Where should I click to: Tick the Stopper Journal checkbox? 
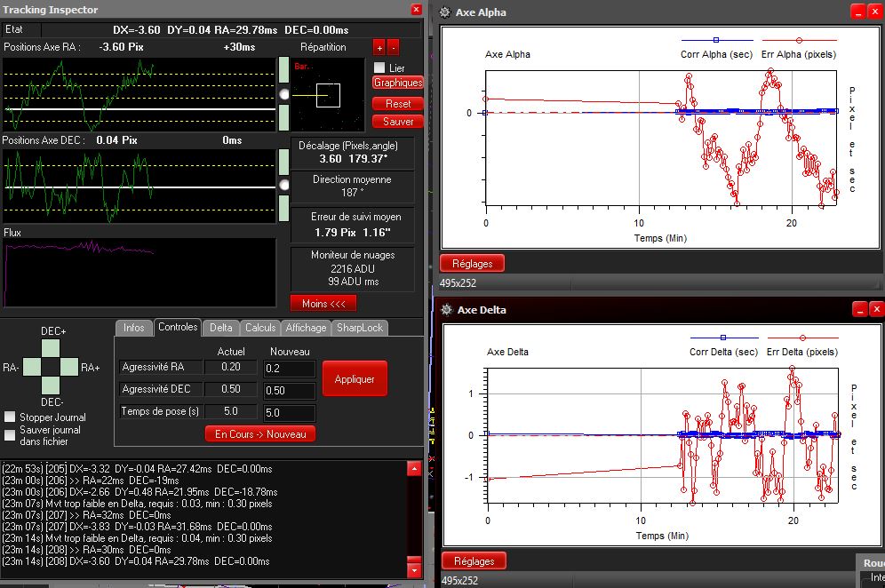coord(10,417)
